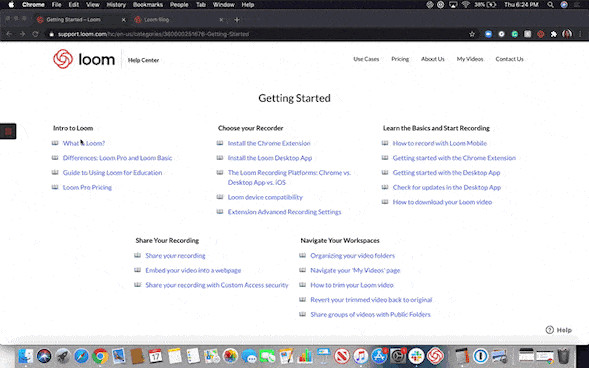Open Check for updates in the Desktop App

pyautogui.click(x=447, y=187)
